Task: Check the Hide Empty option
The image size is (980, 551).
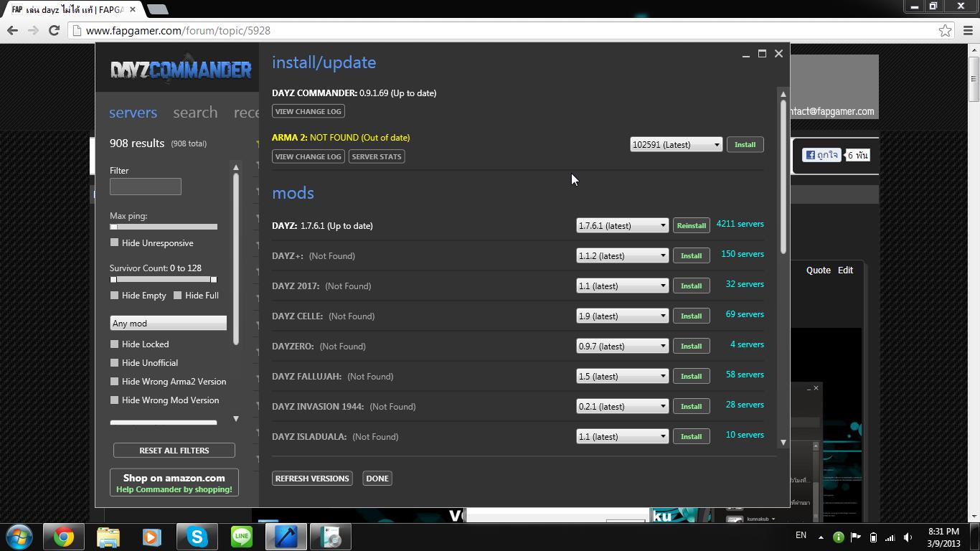Action: (x=114, y=295)
